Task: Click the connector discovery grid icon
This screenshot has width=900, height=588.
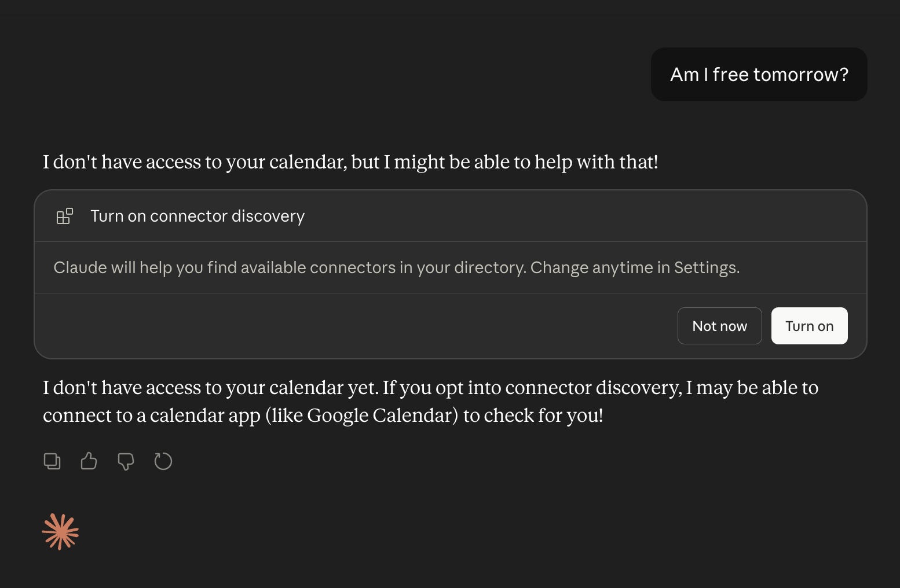Action: tap(64, 216)
